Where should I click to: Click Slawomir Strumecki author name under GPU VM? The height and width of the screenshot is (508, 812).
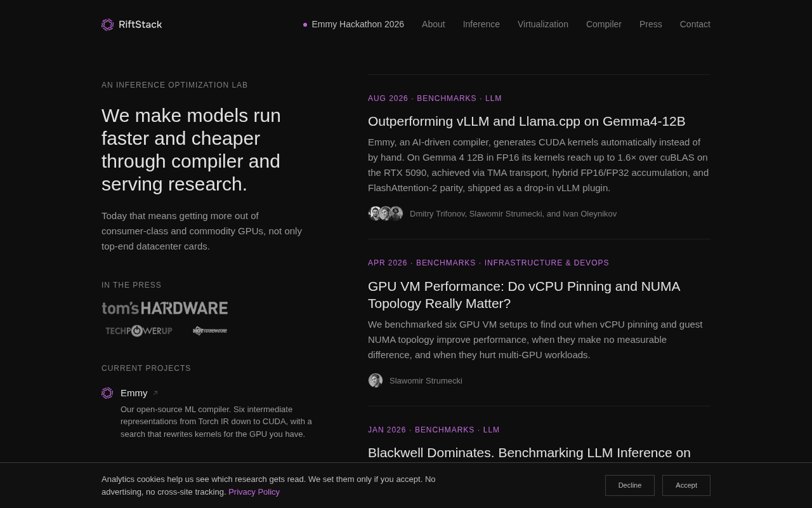tap(426, 381)
